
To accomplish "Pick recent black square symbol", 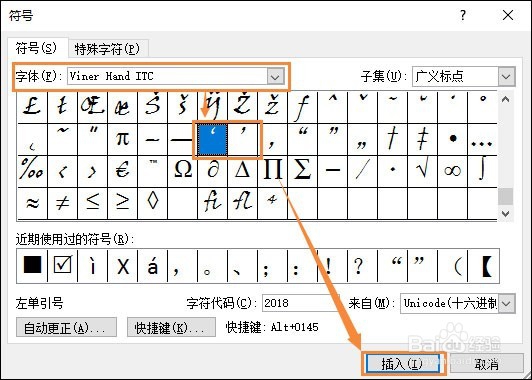I will (32, 266).
